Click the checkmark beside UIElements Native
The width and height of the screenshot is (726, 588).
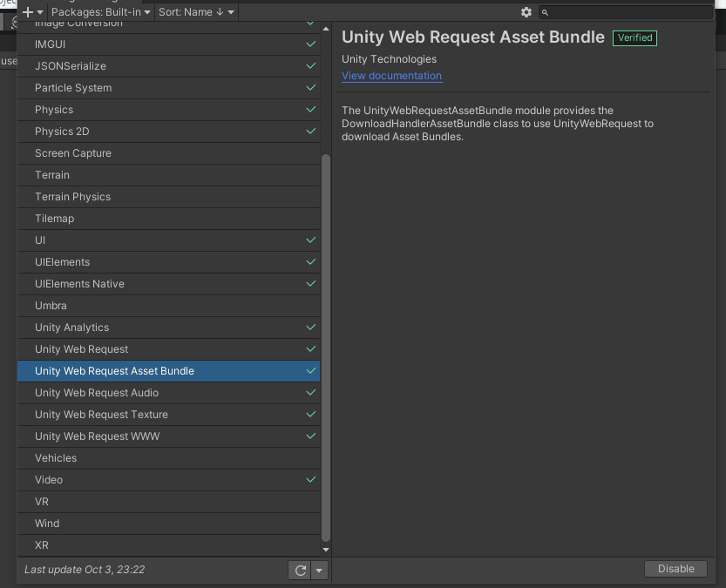click(310, 284)
